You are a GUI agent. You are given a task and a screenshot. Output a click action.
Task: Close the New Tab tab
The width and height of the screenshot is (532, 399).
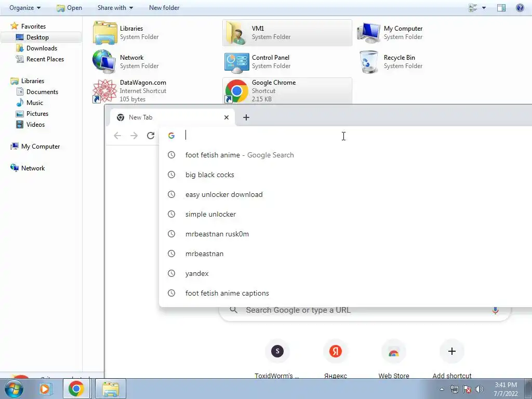[x=227, y=117]
